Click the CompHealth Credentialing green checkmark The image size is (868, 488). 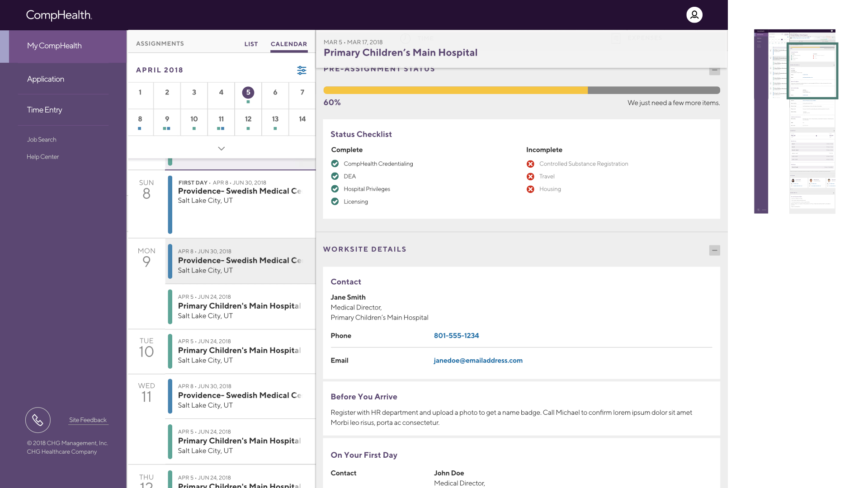pyautogui.click(x=335, y=164)
